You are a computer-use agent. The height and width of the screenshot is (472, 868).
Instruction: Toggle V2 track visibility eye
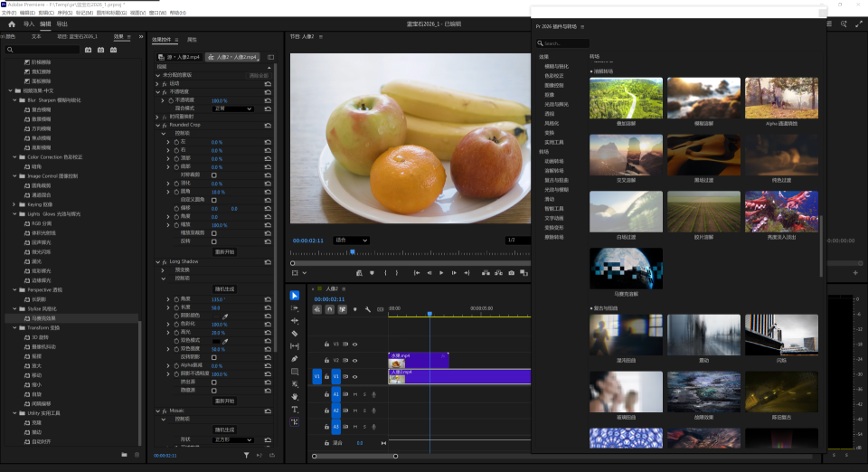354,359
